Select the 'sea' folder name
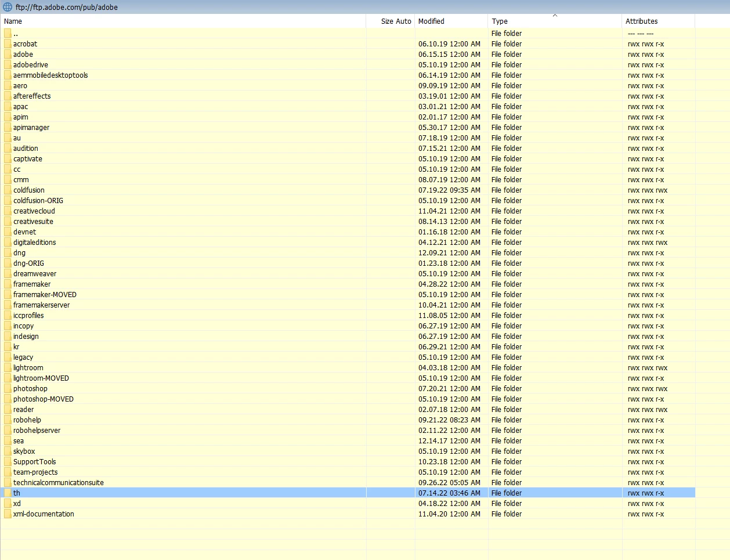The image size is (730, 560). (x=19, y=440)
